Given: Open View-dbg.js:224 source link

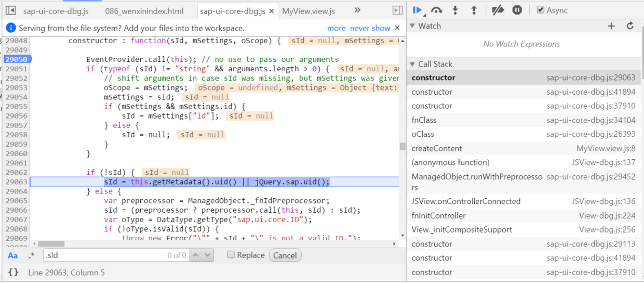Looking at the screenshot, I should pyautogui.click(x=607, y=215).
